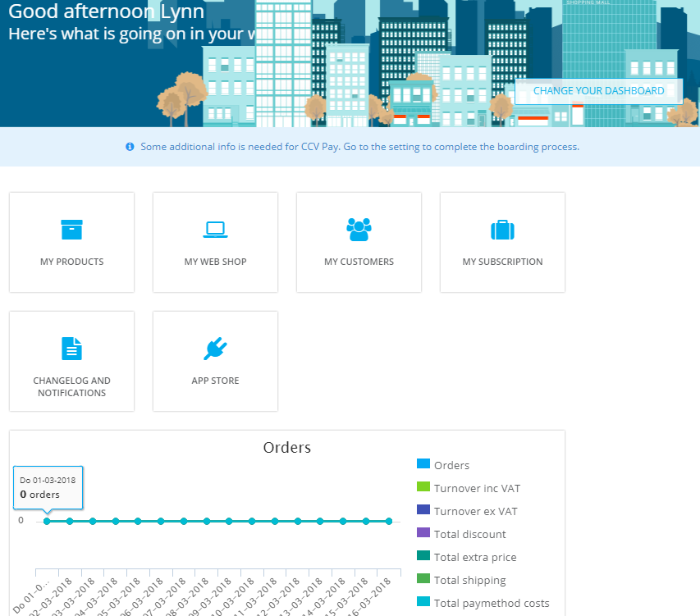Click the Total discount purple color swatch
The width and height of the screenshot is (700, 616).
[423, 534]
